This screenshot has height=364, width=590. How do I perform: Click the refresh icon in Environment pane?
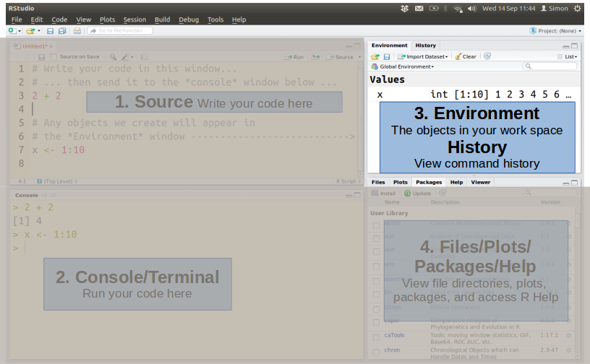(487, 56)
